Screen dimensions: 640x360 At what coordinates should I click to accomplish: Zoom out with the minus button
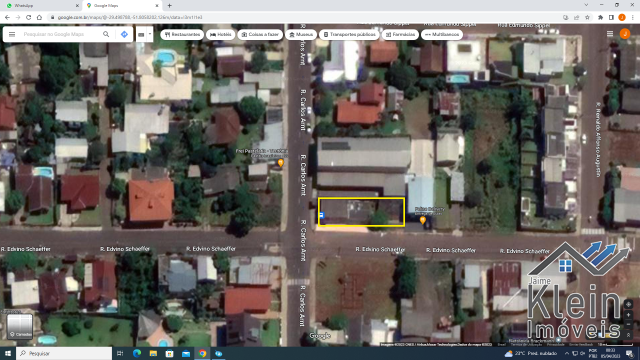pyautogui.click(x=629, y=325)
